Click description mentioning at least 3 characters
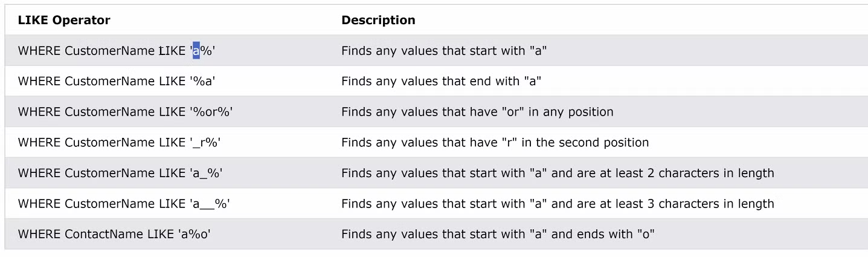This screenshot has width=868, height=257. 558,204
